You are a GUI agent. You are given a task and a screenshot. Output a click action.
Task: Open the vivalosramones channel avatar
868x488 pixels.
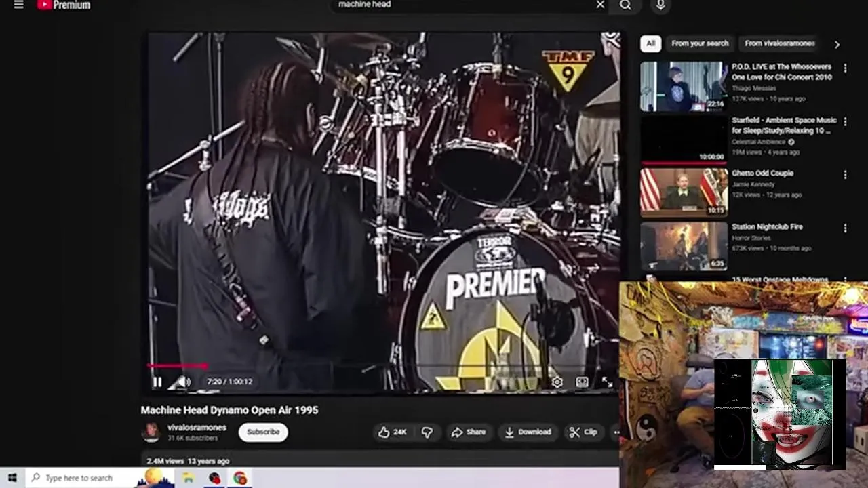click(x=151, y=432)
